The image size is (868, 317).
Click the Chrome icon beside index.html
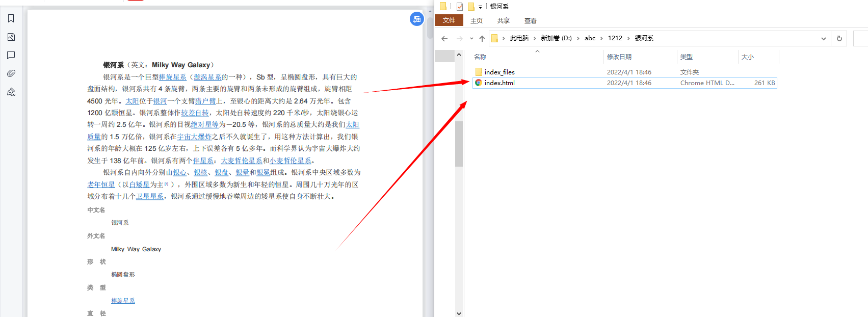[x=479, y=83]
